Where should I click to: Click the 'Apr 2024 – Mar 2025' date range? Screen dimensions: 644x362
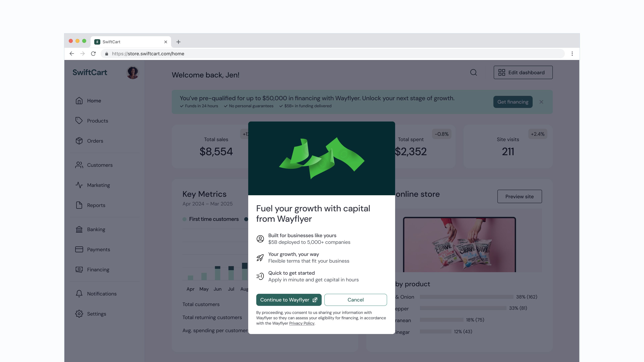tap(207, 204)
